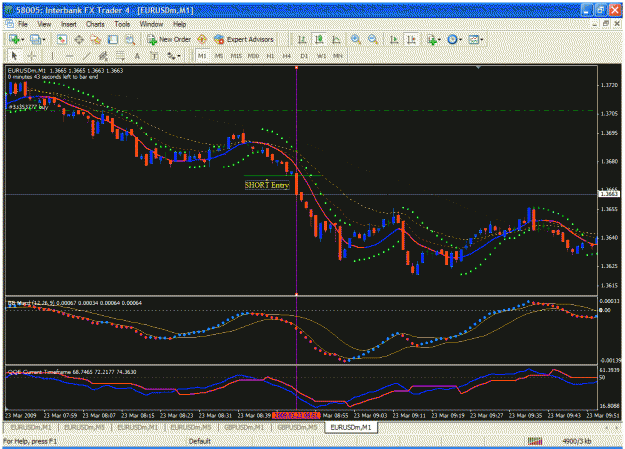625x449 pixels.
Task: Switch to D1 timeframe
Action: coord(304,56)
